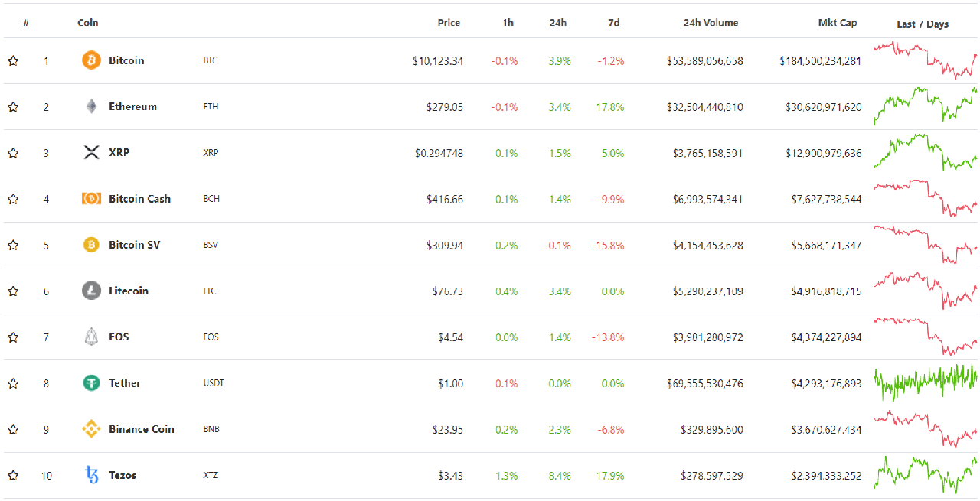Click Tezos 7d change 17.9%
The width and height of the screenshot is (980, 501).
click(x=609, y=476)
